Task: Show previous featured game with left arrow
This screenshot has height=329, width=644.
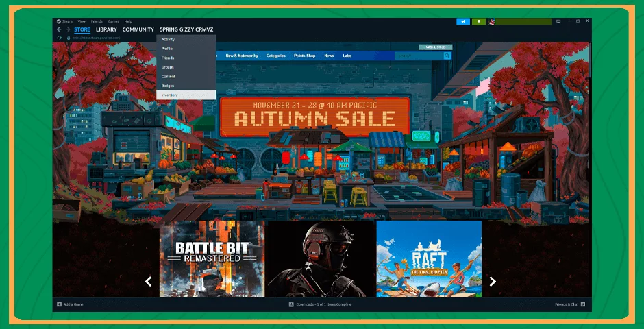Action: pos(148,281)
